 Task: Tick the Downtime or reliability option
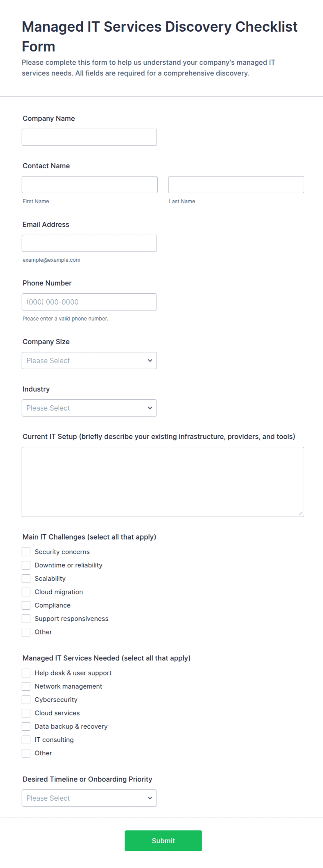26,565
